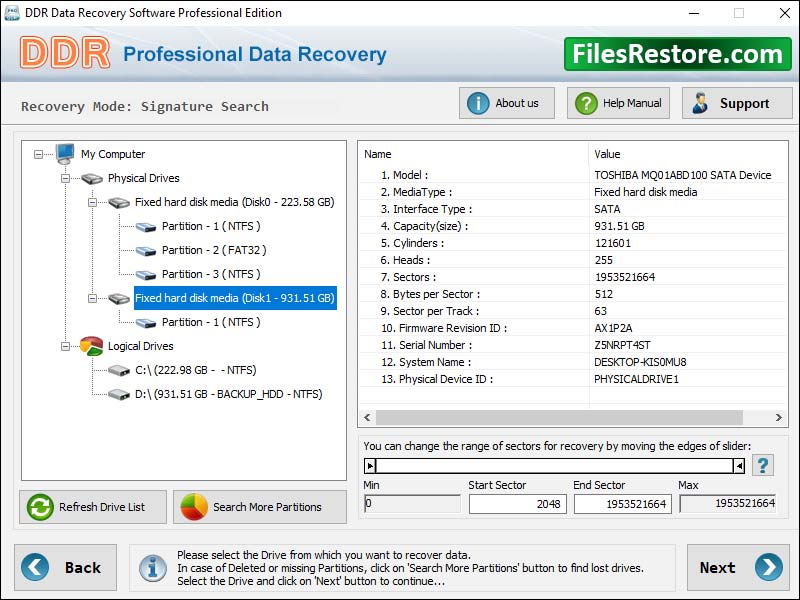800x600 pixels.
Task: Click the Refresh Drive List green icon
Action: (x=40, y=507)
